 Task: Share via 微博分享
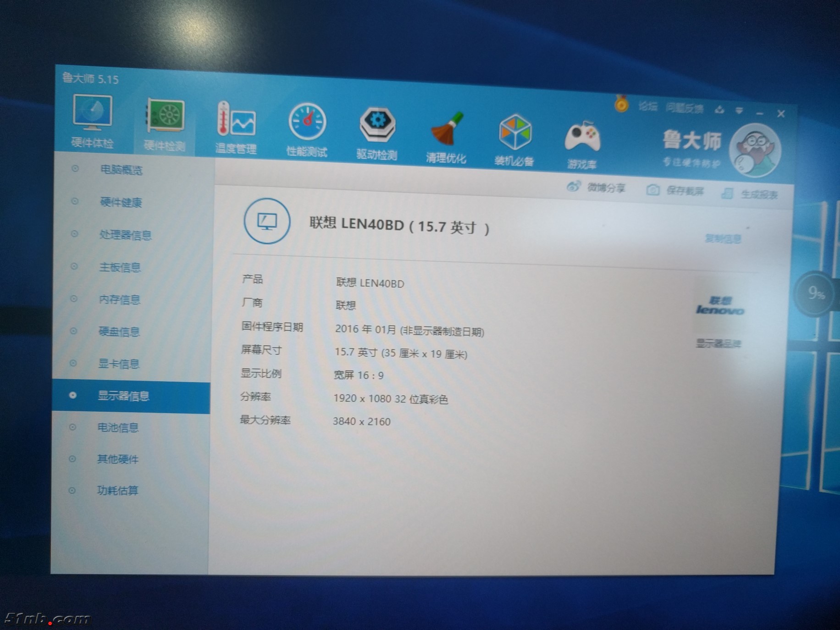[606, 188]
